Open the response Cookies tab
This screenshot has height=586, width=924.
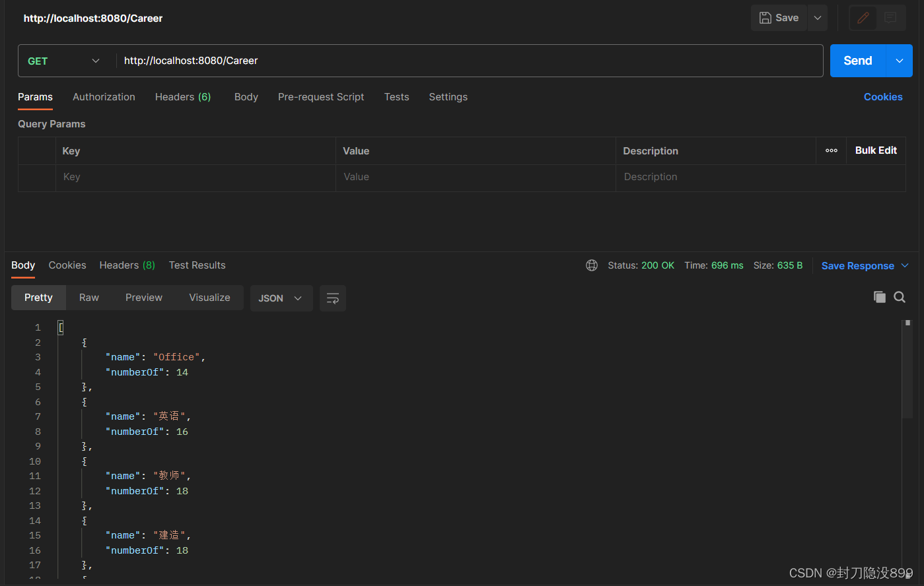(x=67, y=265)
